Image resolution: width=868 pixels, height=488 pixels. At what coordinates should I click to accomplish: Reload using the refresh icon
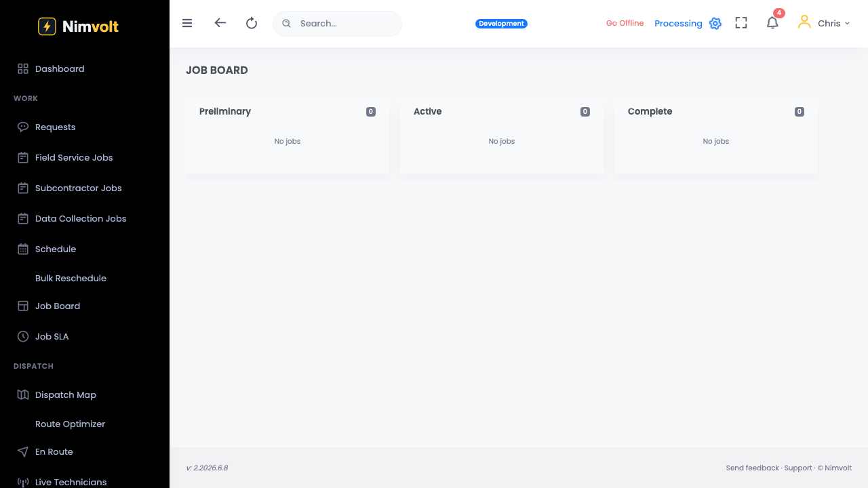[252, 23]
